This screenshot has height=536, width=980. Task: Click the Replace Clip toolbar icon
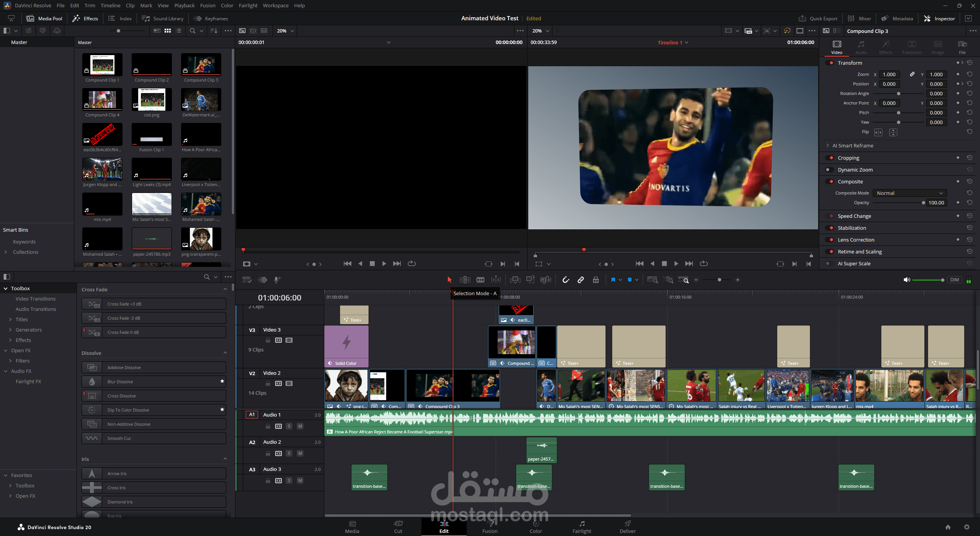(x=546, y=280)
